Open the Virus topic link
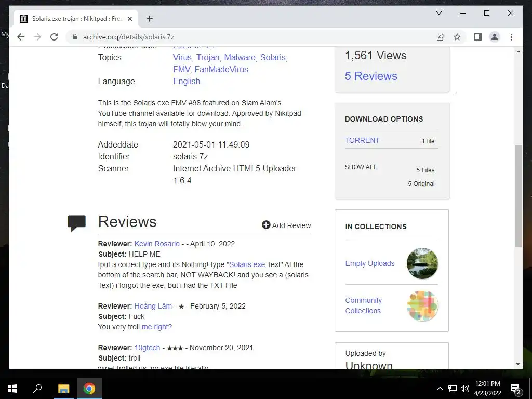 click(182, 57)
